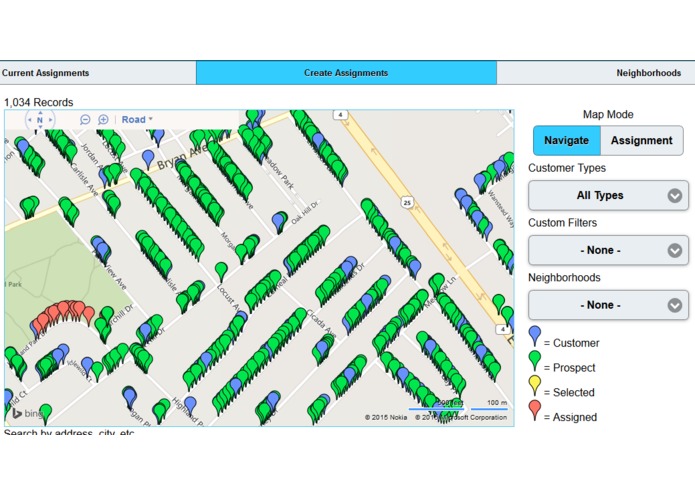This screenshot has width=695, height=494.
Task: Zoom in using the plus map icon
Action: tap(103, 120)
